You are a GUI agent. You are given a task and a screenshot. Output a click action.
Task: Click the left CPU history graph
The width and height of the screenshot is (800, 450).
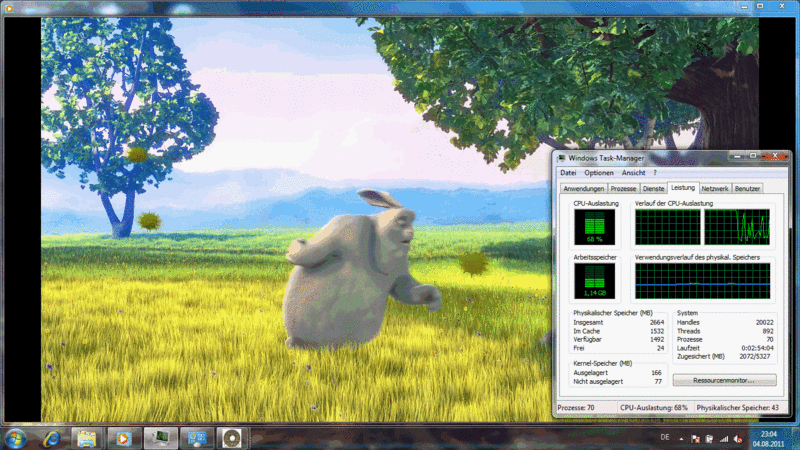click(x=667, y=227)
